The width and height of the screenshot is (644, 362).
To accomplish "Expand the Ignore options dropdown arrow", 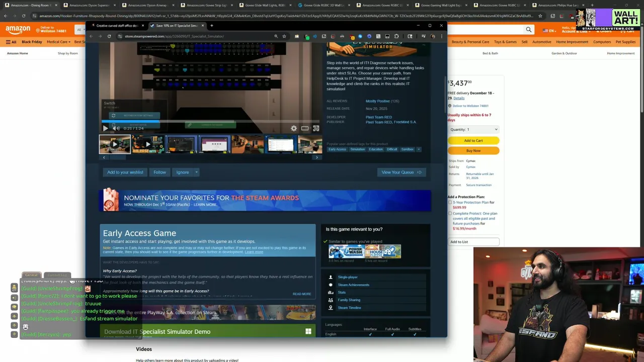I will [196, 172].
